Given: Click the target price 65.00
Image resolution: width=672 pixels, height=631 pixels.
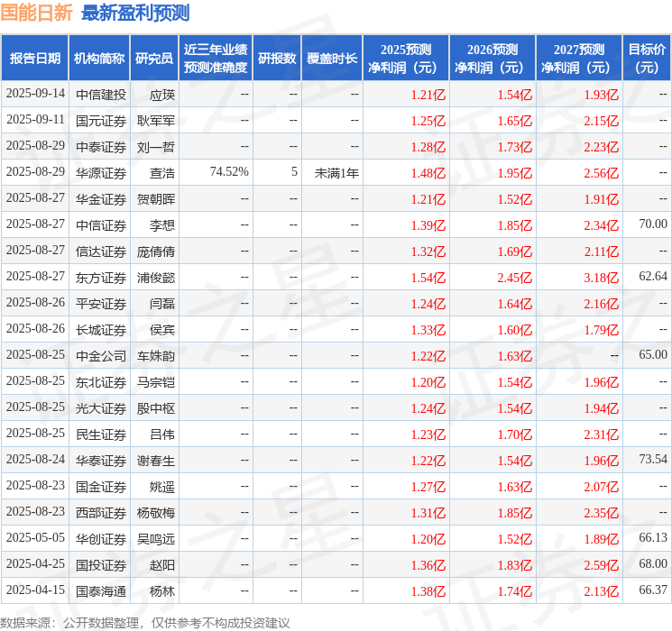Looking at the screenshot, I should (653, 354).
